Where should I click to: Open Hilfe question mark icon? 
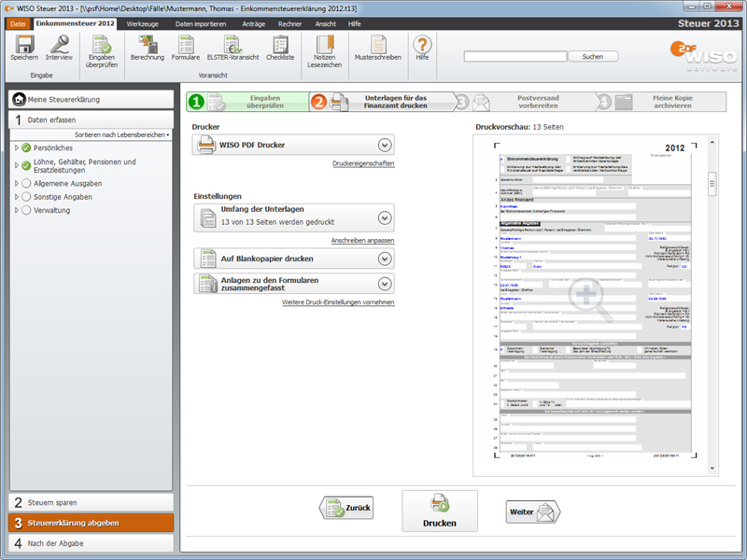point(422,49)
